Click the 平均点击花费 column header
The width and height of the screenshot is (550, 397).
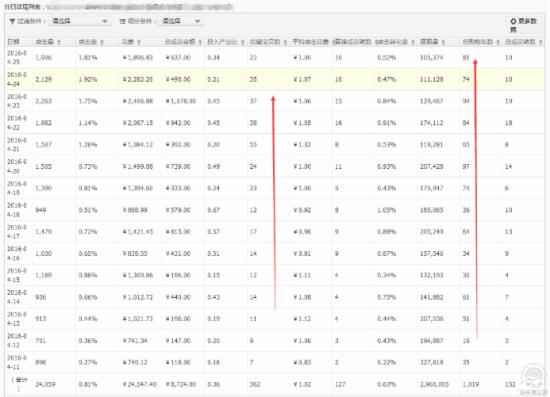[310, 42]
